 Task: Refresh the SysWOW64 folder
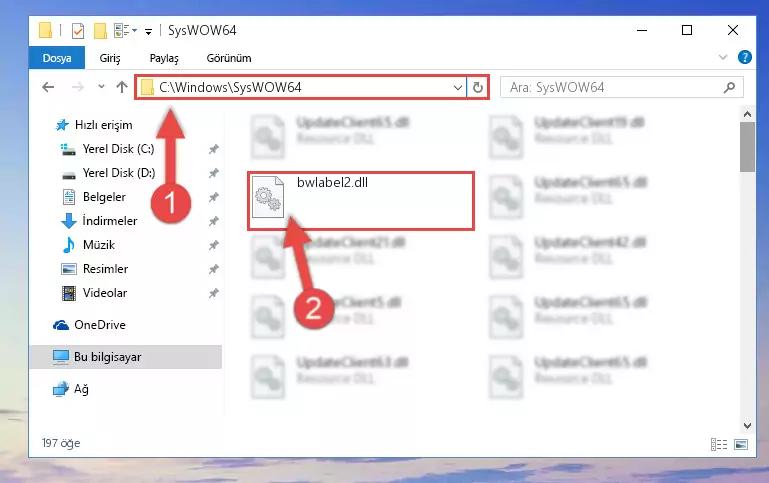(478, 88)
